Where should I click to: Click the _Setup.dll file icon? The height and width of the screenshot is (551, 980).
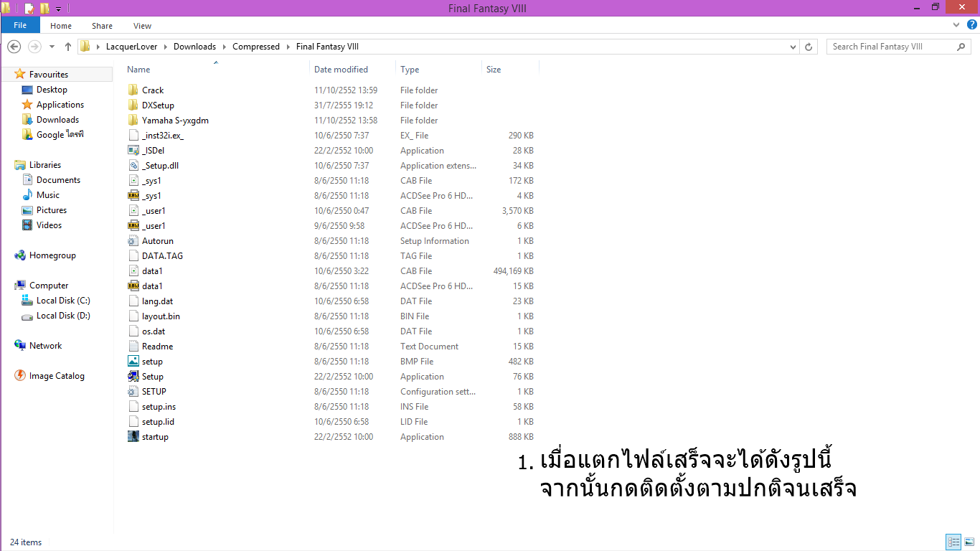coord(133,166)
